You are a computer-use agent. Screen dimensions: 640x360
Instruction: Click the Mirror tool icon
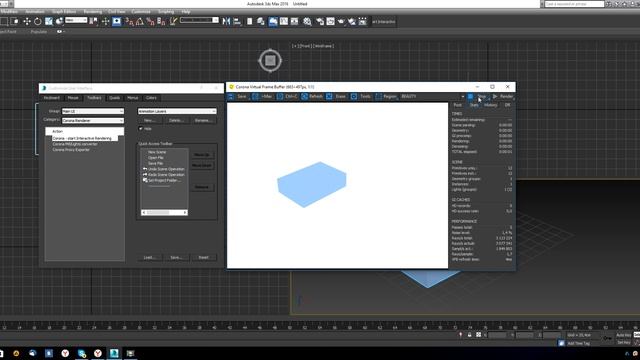click(226, 21)
